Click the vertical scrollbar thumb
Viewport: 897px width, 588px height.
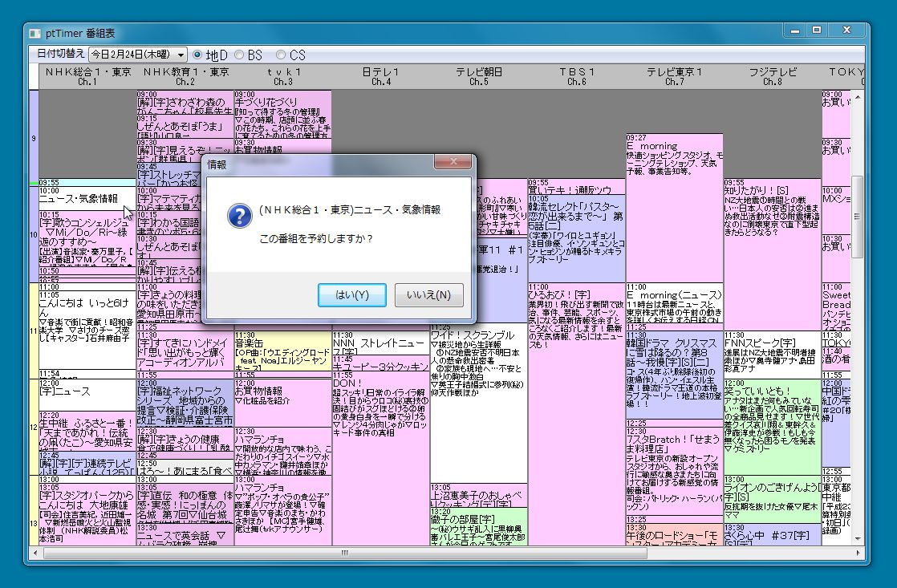click(x=858, y=217)
